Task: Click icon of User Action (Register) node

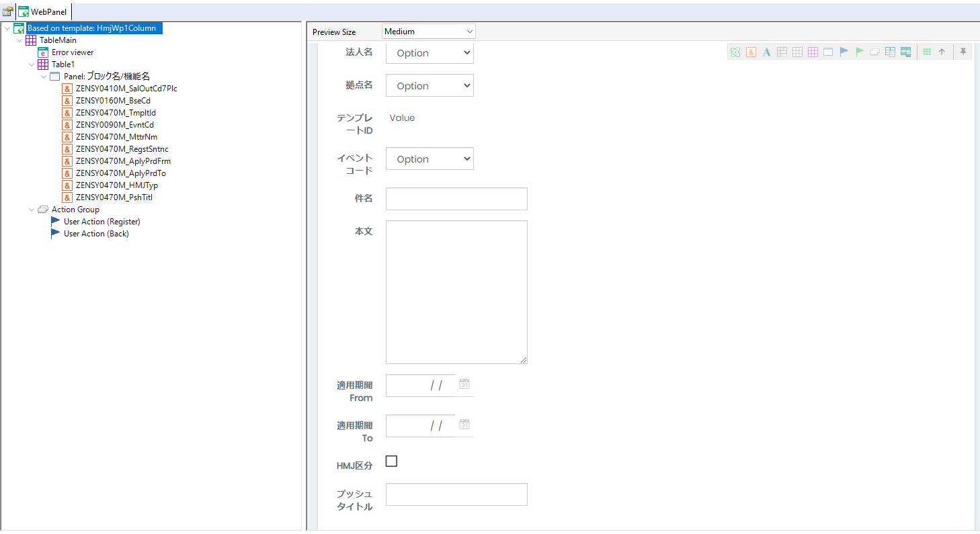Action: 55,221
